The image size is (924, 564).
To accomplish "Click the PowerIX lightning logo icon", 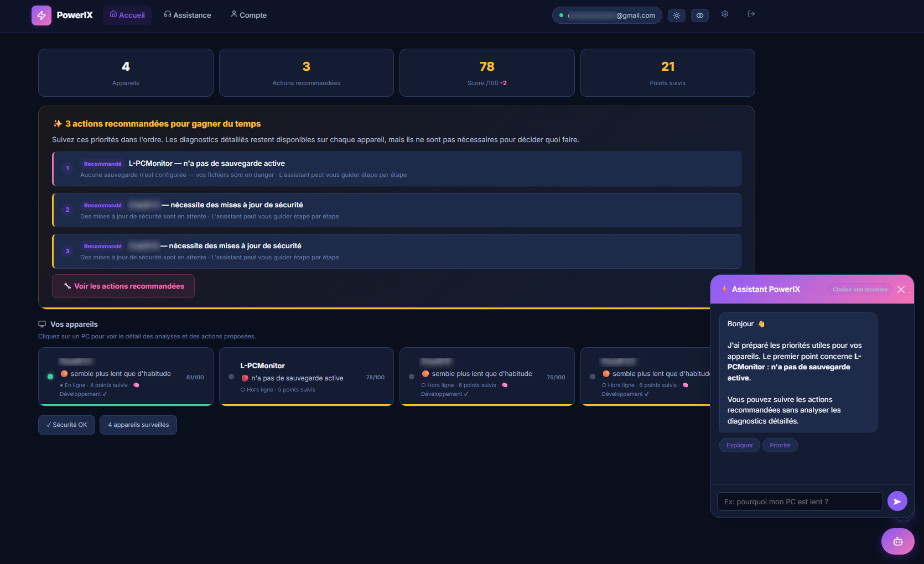I will (41, 15).
